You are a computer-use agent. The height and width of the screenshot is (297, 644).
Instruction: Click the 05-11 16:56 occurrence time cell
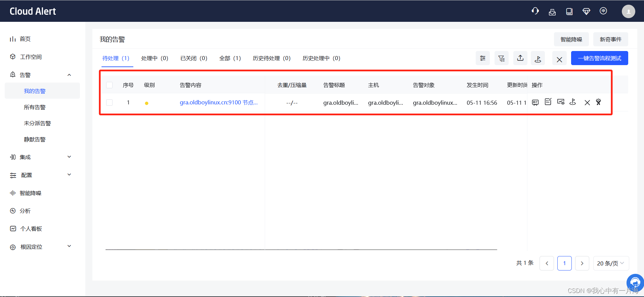tap(482, 103)
